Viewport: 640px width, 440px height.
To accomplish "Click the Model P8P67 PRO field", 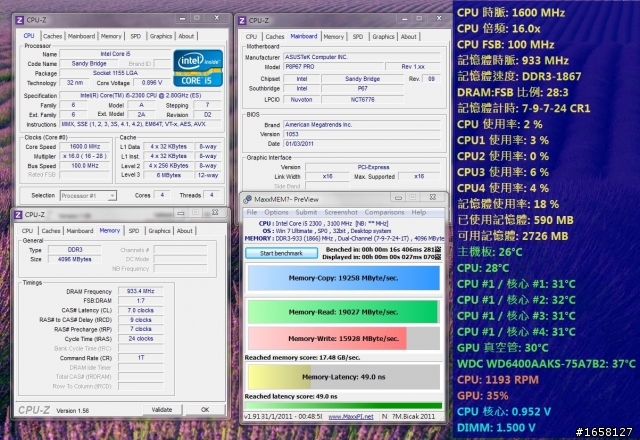I will (x=333, y=67).
